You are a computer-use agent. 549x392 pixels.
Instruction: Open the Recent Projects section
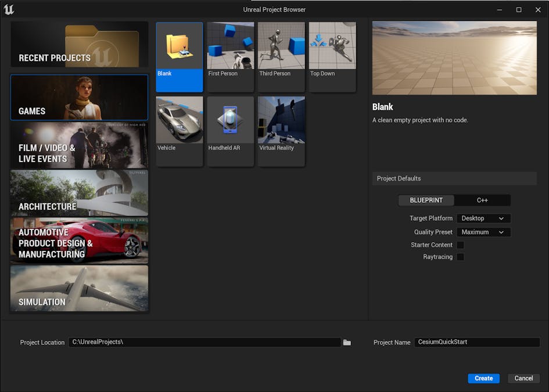[79, 44]
